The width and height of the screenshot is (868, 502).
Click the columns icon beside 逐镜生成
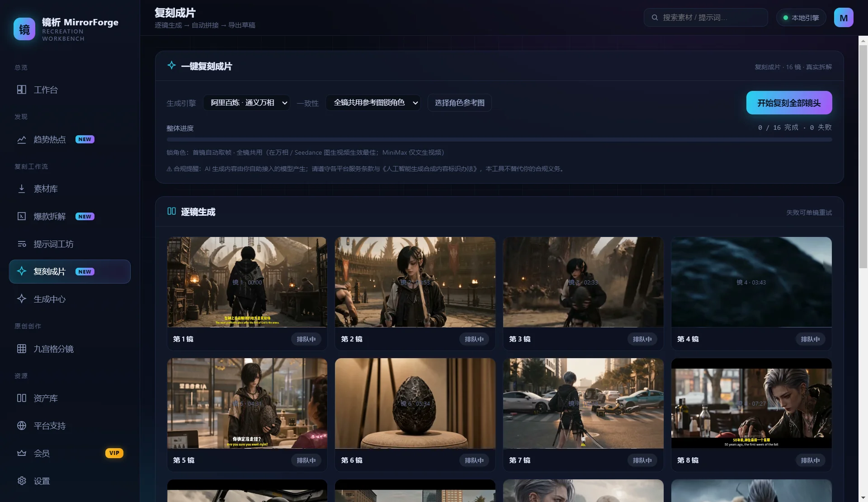pyautogui.click(x=171, y=211)
